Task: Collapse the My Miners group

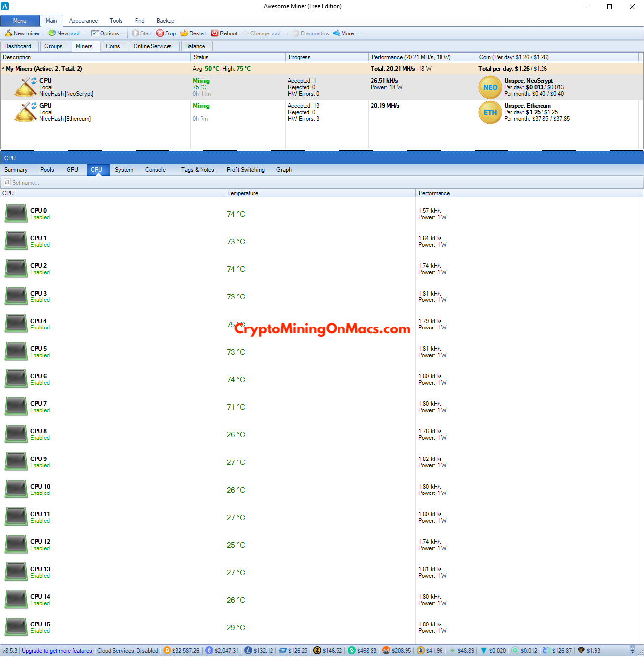Action: [x=3, y=68]
